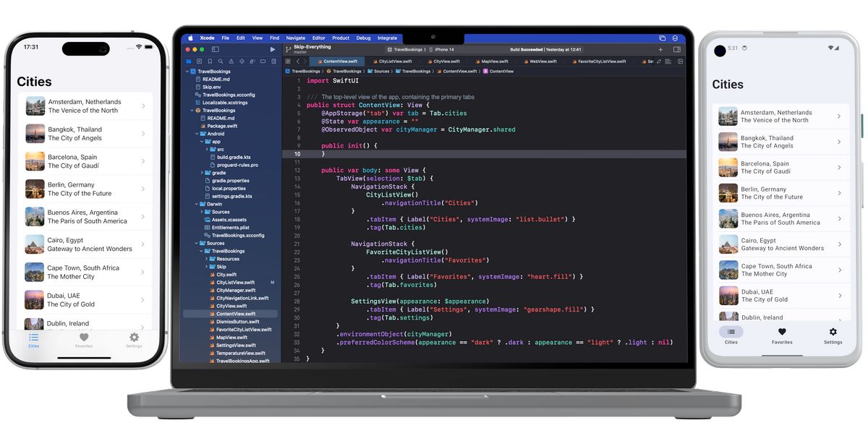
Task: Click Build Succeeded to view build details
Action: click(x=526, y=49)
